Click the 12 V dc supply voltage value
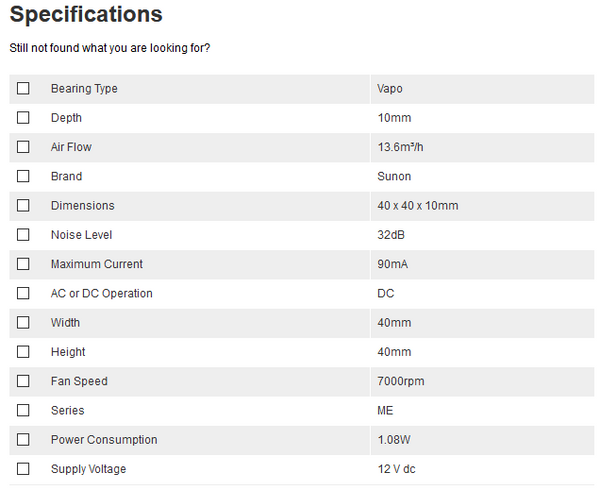Viewport: 600px width, 490px height. pyautogui.click(x=398, y=469)
